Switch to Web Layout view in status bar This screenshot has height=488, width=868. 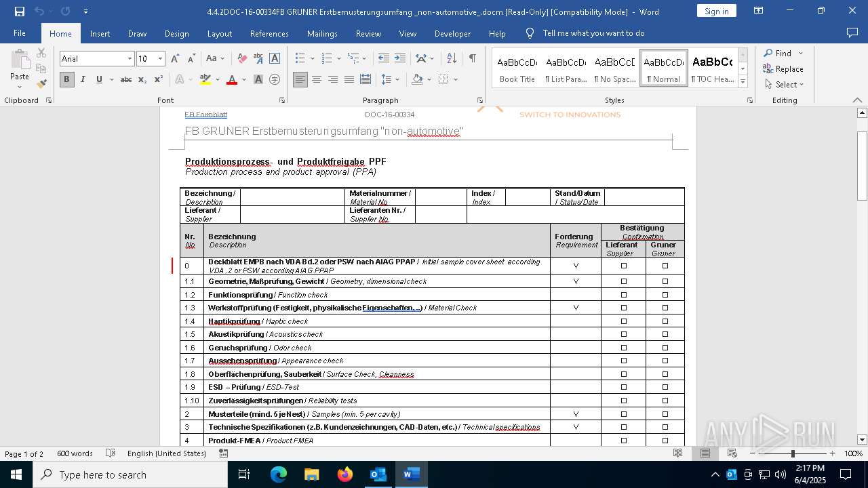pos(732,453)
